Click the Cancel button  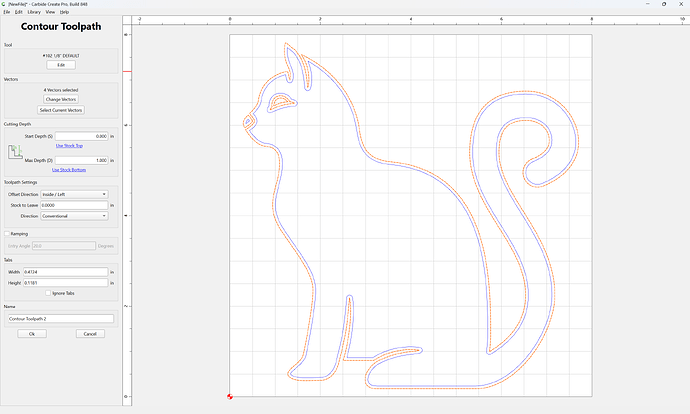click(x=90, y=333)
